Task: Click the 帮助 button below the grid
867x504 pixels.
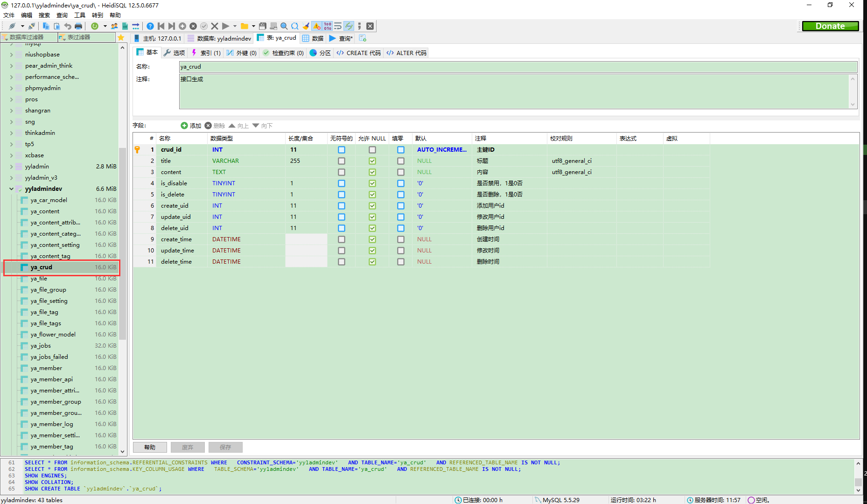Action: coord(150,447)
